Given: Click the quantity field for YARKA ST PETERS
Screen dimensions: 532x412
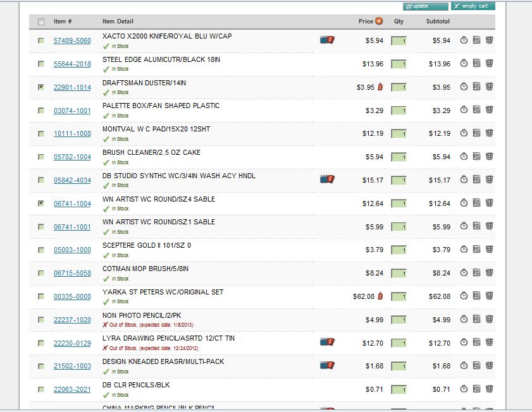Looking at the screenshot, I should pos(399,297).
